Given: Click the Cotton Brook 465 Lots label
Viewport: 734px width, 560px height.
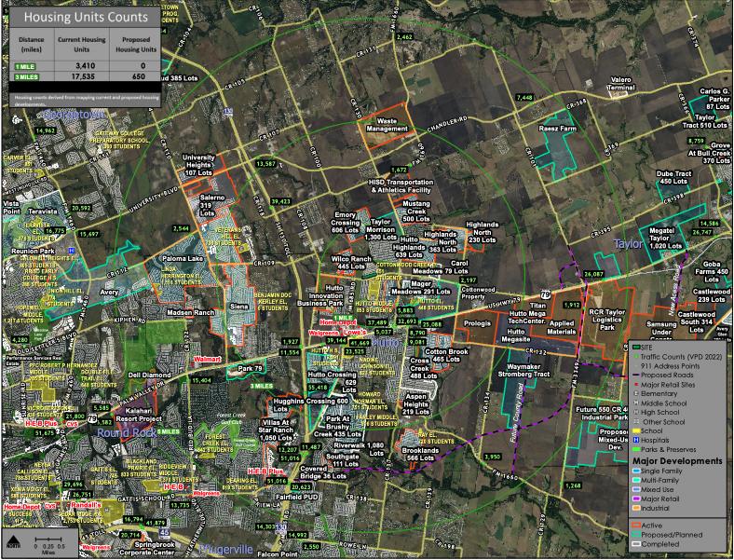Looking at the screenshot, I should click(x=446, y=355).
